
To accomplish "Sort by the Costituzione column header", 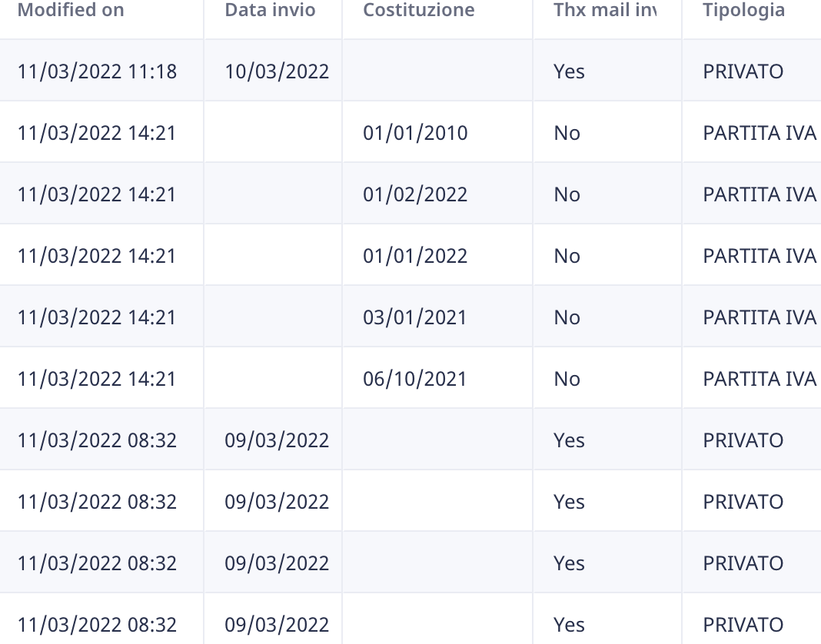I will pos(418,11).
